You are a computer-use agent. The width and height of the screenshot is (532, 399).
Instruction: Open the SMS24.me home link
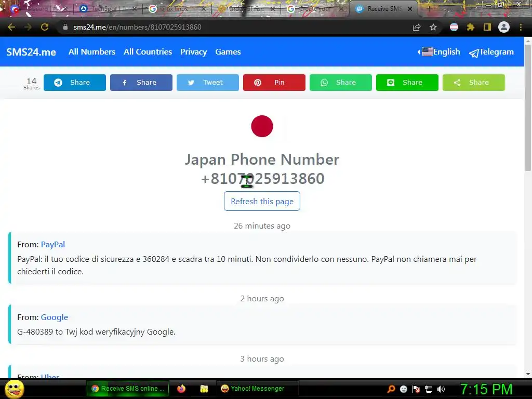tap(31, 52)
